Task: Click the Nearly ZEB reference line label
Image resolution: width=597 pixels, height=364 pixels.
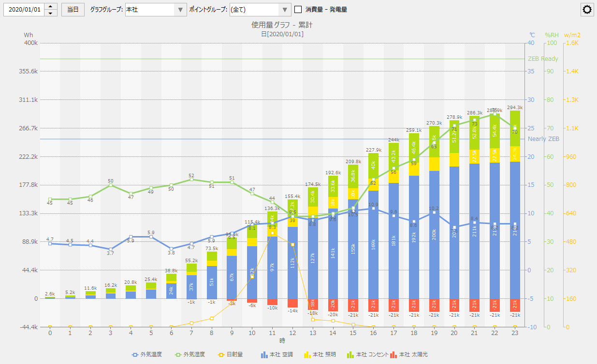Action: 543,139
